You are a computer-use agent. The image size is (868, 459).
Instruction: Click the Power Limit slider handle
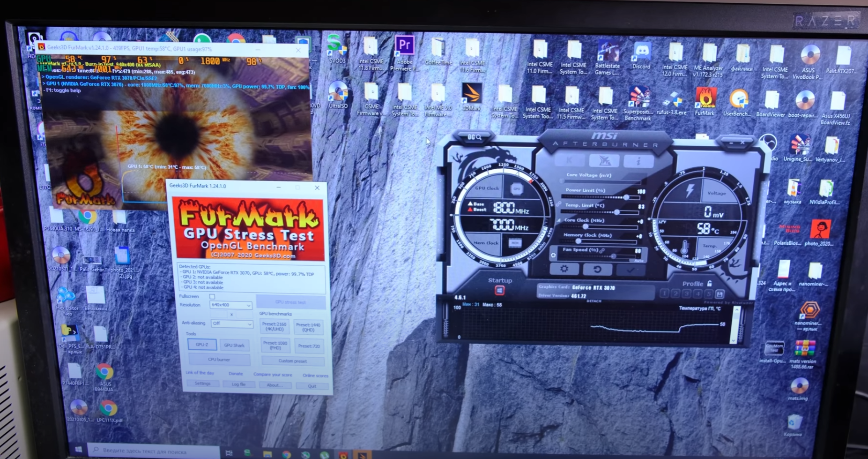pyautogui.click(x=626, y=197)
